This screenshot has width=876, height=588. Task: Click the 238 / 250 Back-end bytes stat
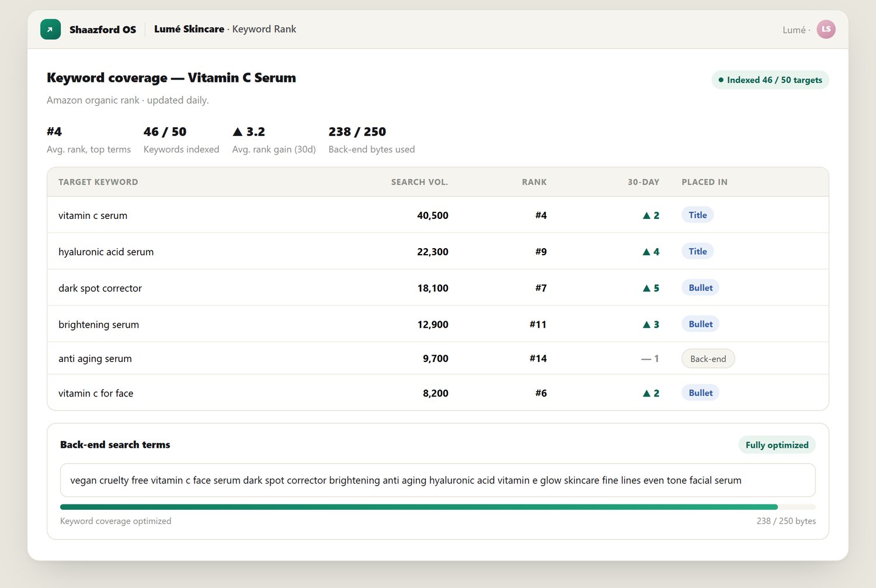[371, 140]
